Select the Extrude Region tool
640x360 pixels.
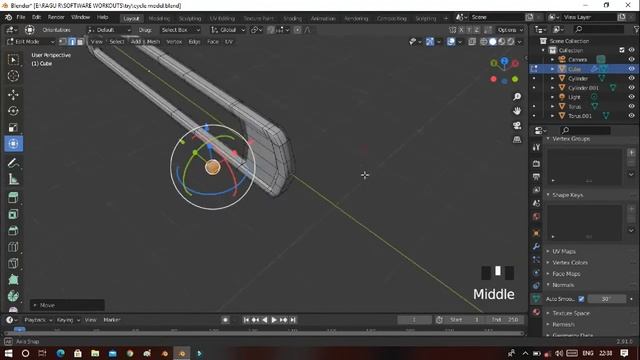(13, 198)
